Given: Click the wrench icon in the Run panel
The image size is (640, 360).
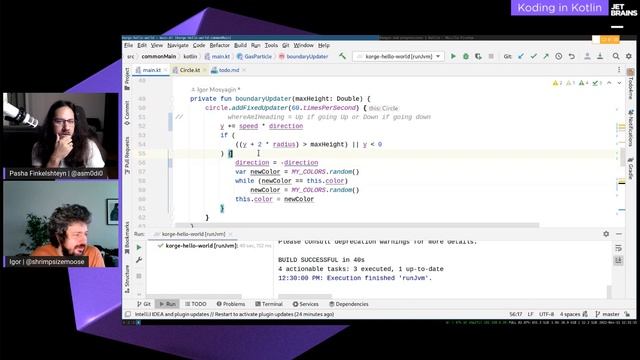Looking at the screenshot, I should [x=139, y=260].
